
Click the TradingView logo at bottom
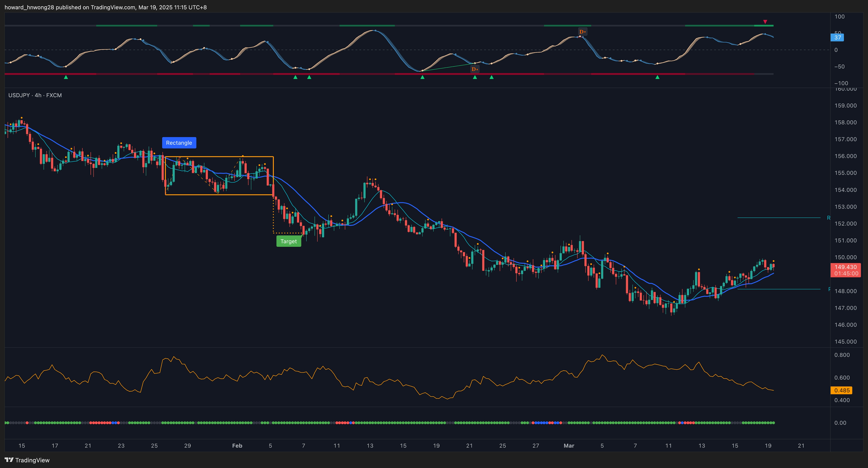pyautogui.click(x=27, y=460)
